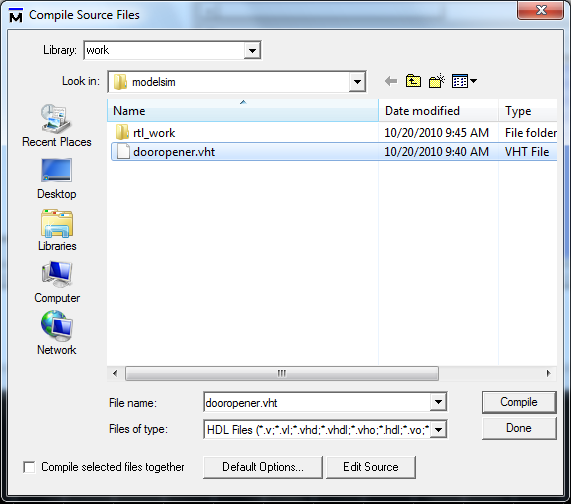Expand the Look in modelsim dropdown

(x=357, y=82)
